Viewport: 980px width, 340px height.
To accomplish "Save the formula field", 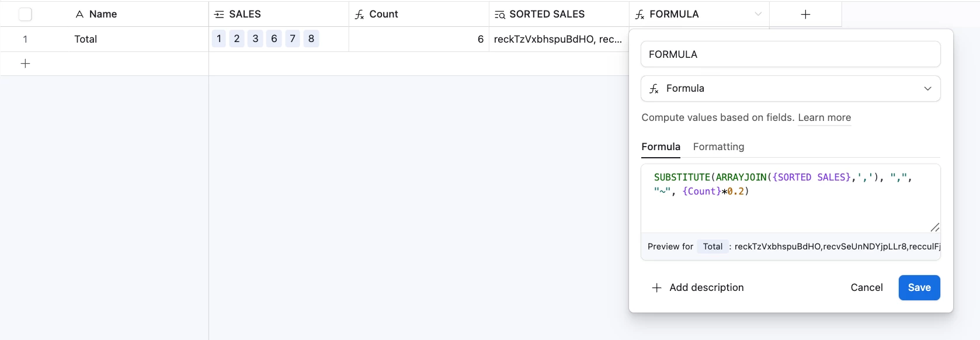I will coord(919,287).
